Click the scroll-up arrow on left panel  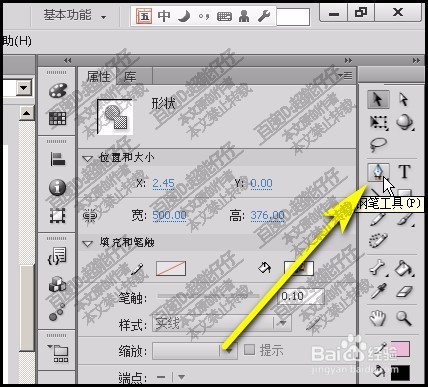(26, 114)
